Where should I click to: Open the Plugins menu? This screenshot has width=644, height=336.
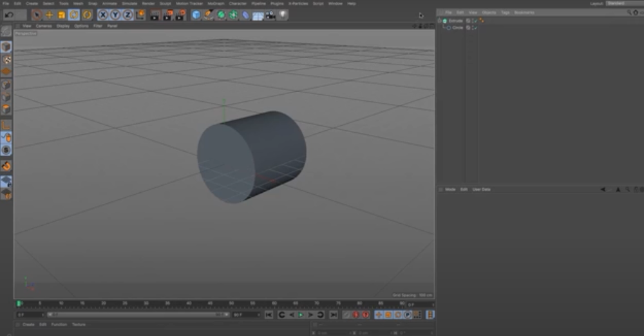(277, 3)
